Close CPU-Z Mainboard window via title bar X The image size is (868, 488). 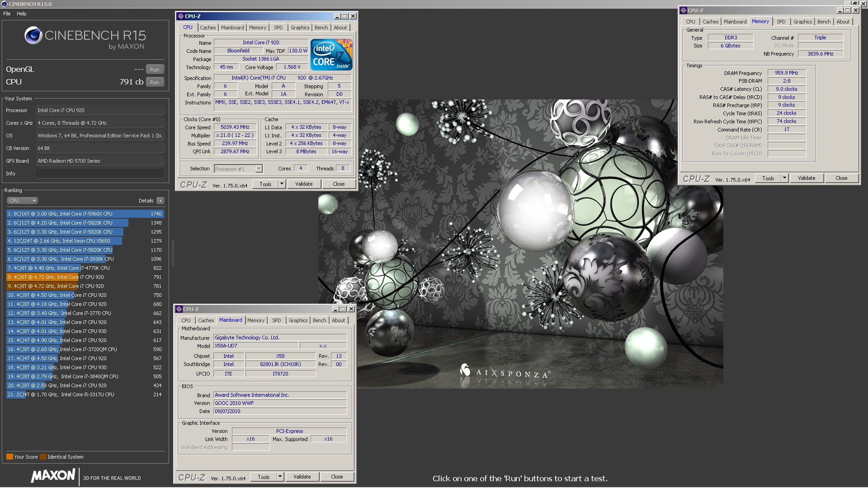(x=351, y=309)
